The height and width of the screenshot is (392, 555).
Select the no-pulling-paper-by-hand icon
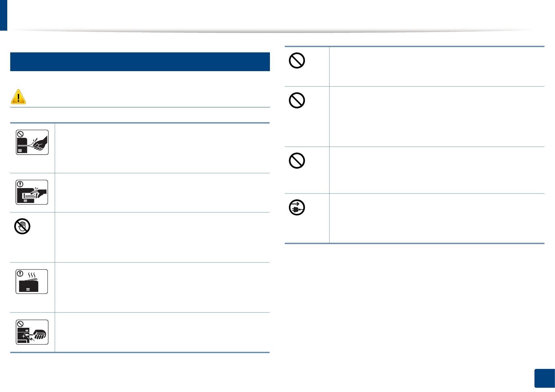(x=32, y=142)
